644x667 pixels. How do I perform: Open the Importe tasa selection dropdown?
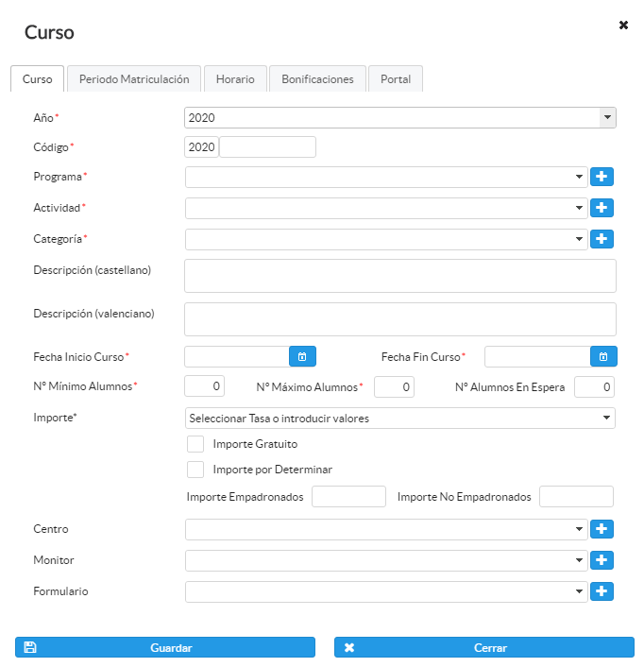pyautogui.click(x=400, y=418)
